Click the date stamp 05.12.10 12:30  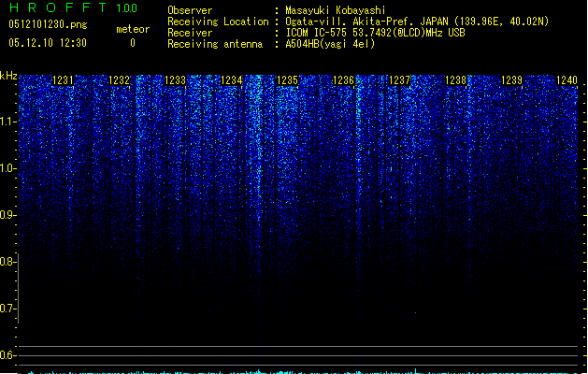click(x=48, y=43)
